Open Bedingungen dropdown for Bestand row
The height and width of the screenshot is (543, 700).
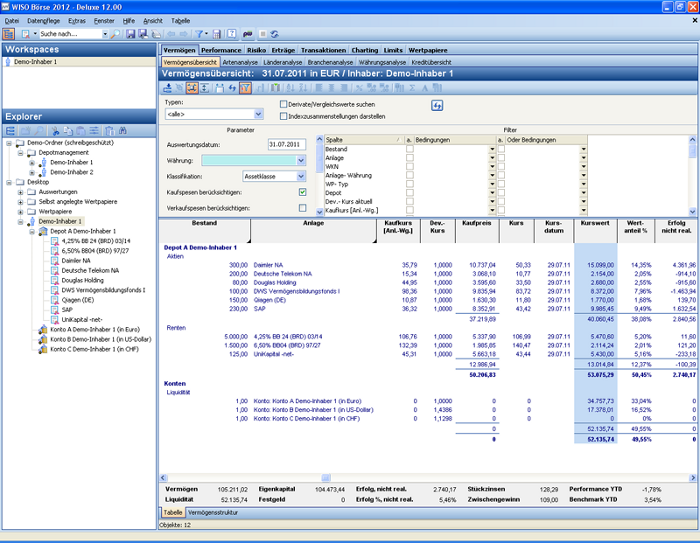tap(492, 149)
